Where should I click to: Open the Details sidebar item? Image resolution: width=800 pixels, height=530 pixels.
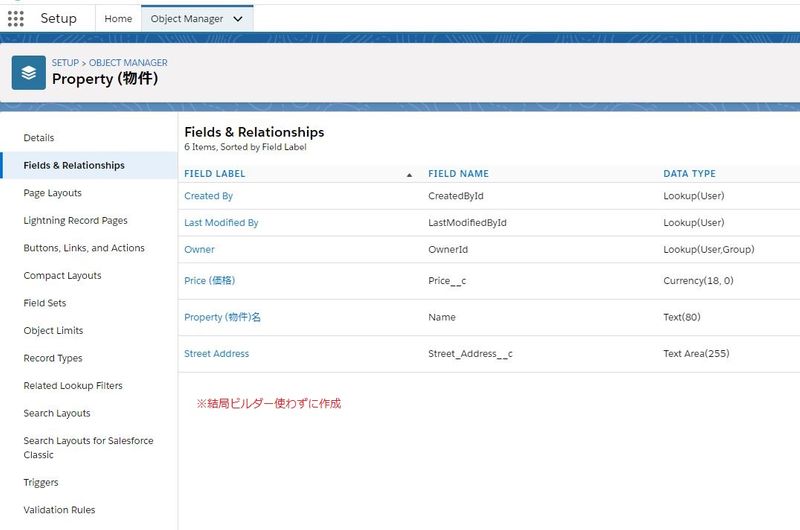tap(39, 138)
